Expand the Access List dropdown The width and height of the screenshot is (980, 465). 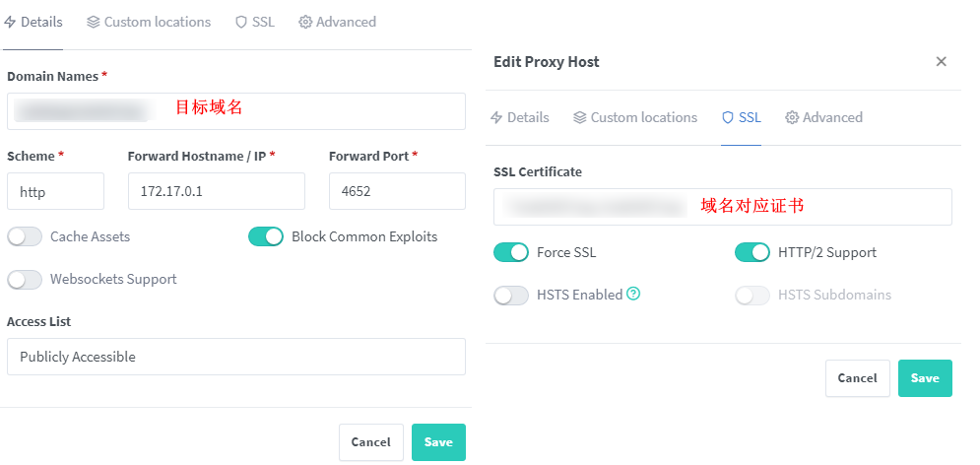pos(235,357)
